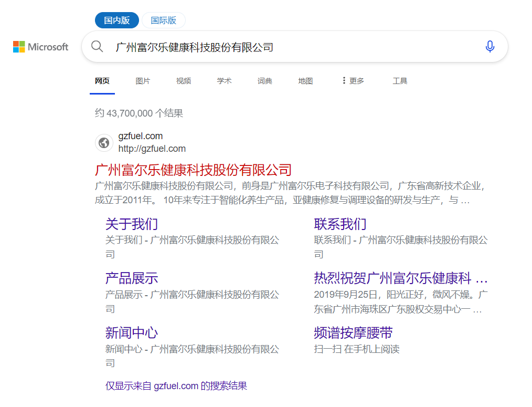
Task: Open the 热烈祝贺广州富尔乐健康科 sitelink
Action: click(x=401, y=278)
